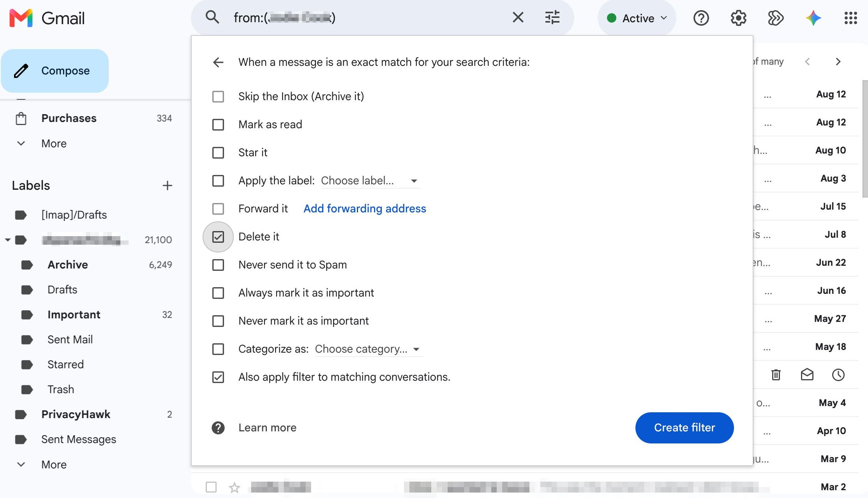The image size is (868, 498).
Task: Open the Gemini sparkle icon
Action: (813, 18)
